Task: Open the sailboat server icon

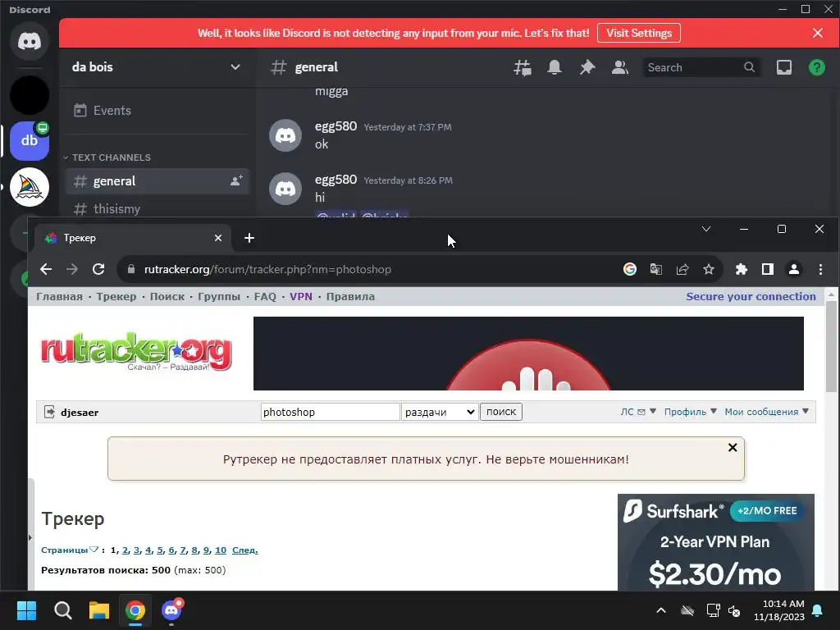Action: (30, 187)
